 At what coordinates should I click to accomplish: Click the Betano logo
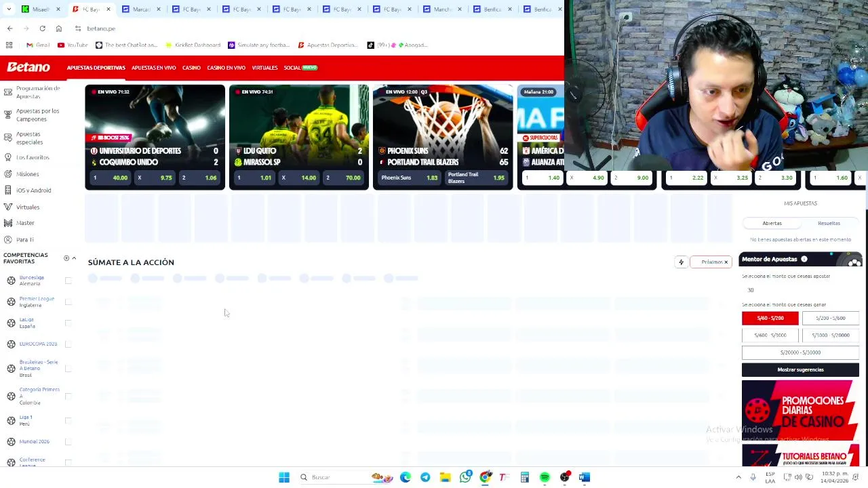(28, 68)
